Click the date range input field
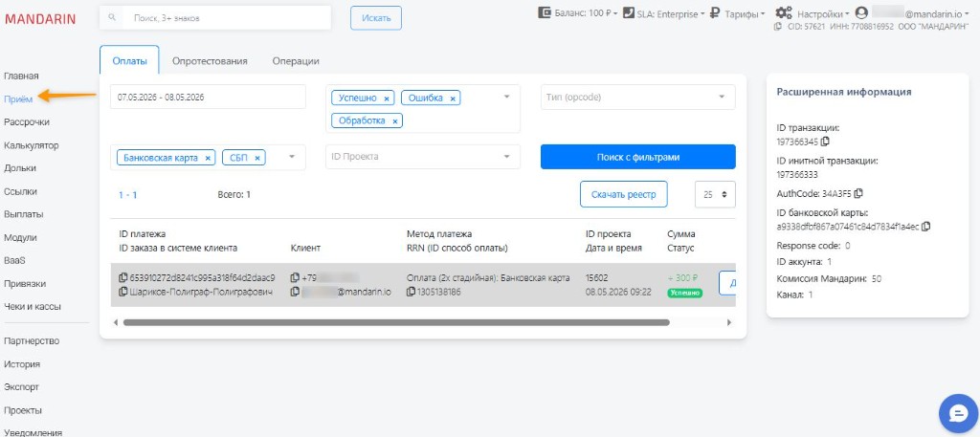This screenshot has width=980, height=437. point(208,97)
